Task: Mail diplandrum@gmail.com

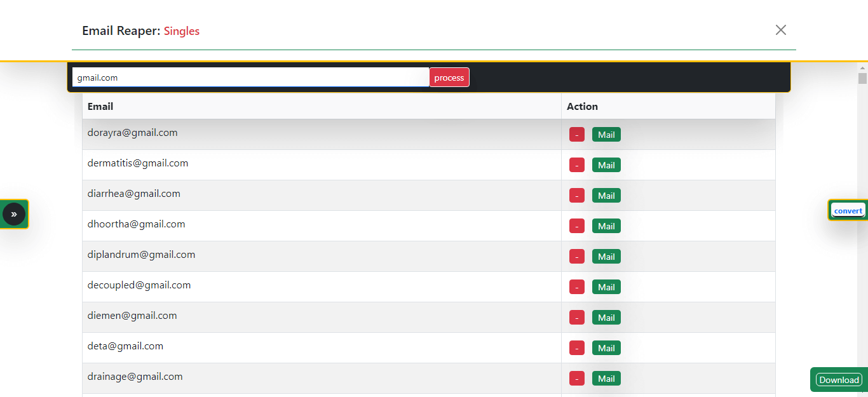Action: coord(606,257)
